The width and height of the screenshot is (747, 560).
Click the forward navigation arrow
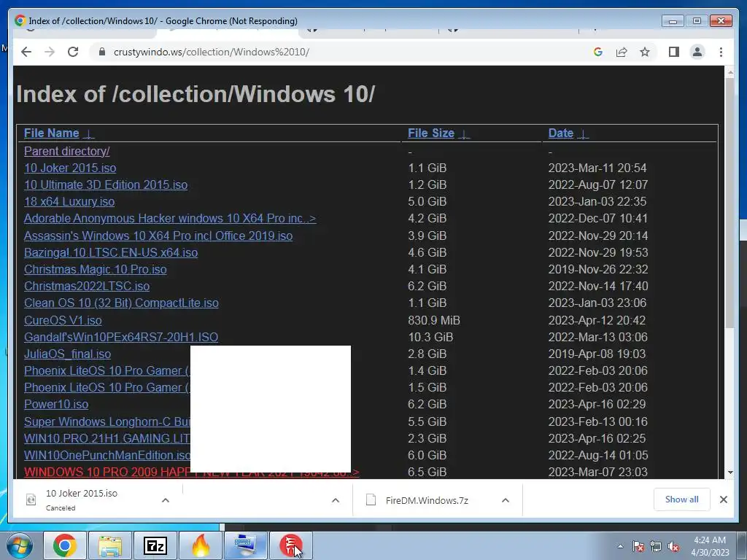(50, 52)
